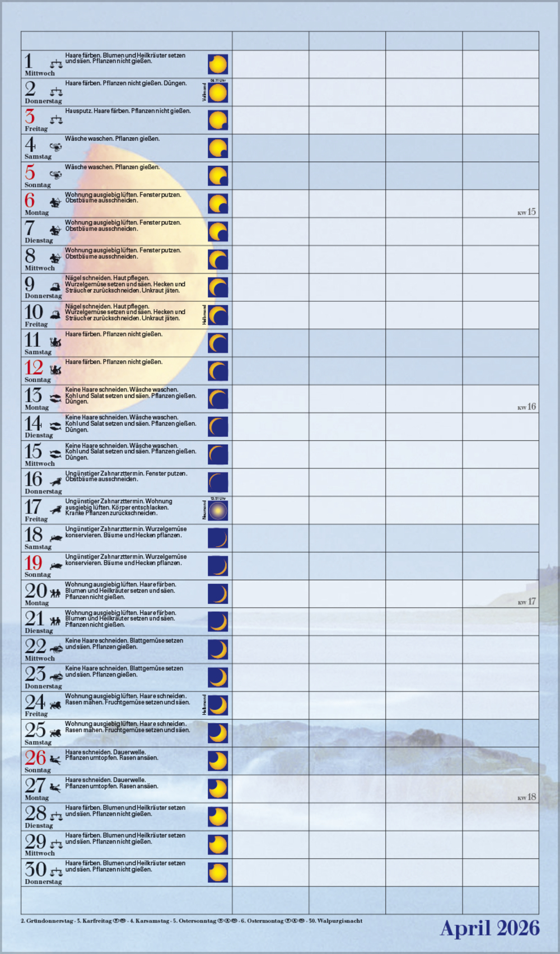This screenshot has width=560, height=954.
Task: Click the moon phase icon for April 30
Action: [x=218, y=872]
